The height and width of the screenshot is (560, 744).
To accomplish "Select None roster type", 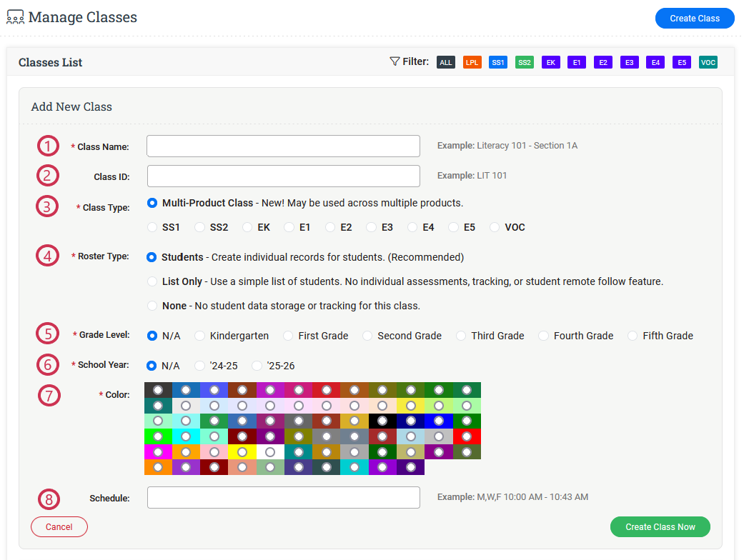I will tap(152, 306).
